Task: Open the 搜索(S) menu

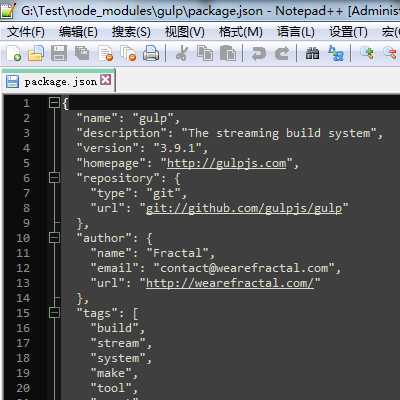Action: 131,32
